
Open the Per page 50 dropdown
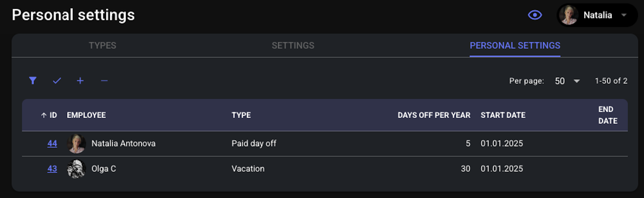(567, 81)
